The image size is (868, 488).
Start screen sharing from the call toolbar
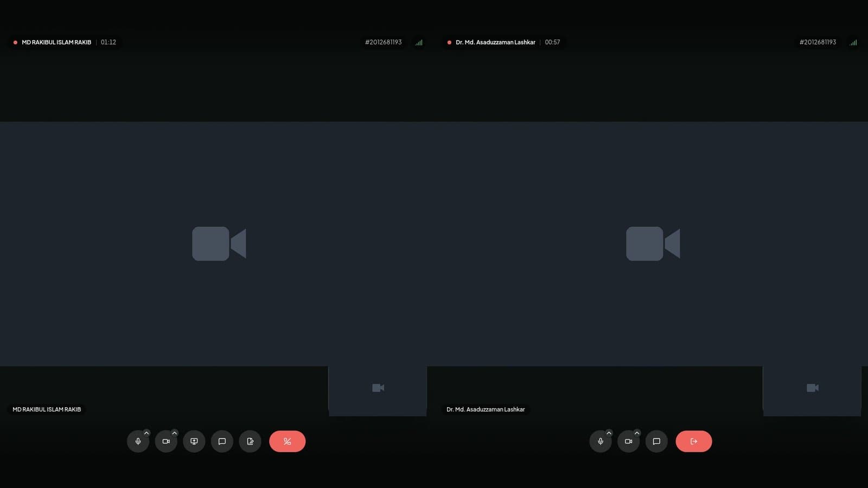(194, 441)
